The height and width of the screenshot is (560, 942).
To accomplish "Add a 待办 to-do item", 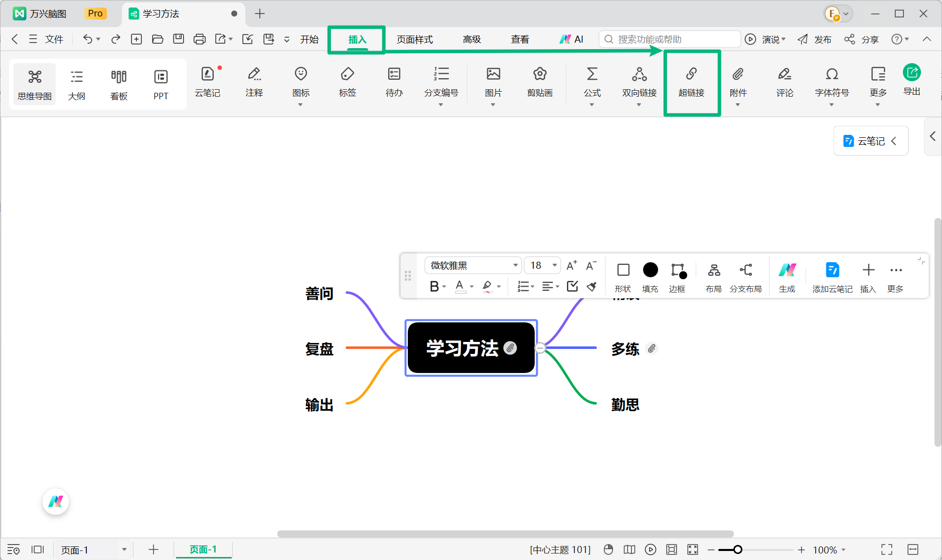I will 394,83.
